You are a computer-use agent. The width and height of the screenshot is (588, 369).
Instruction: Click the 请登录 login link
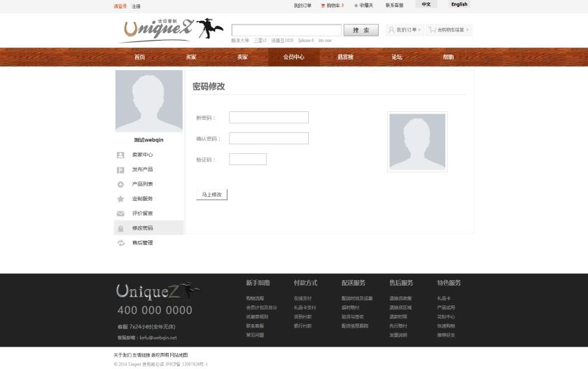point(120,6)
